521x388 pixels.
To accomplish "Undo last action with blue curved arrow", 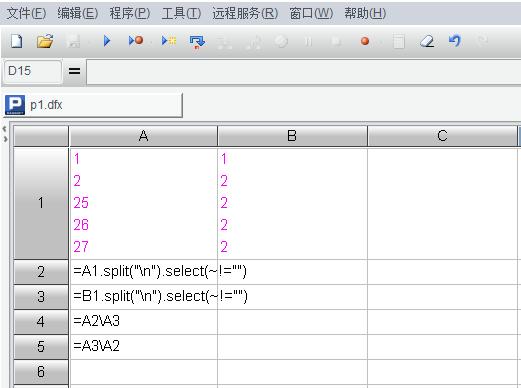I will pos(455,41).
